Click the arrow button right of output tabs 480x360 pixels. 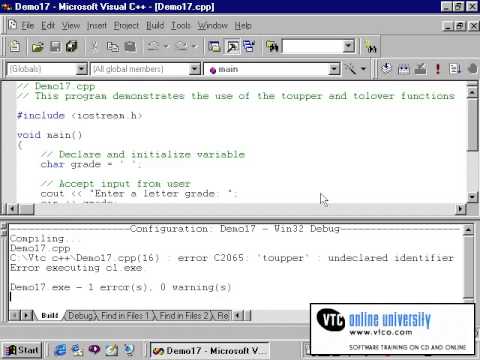[237, 315]
